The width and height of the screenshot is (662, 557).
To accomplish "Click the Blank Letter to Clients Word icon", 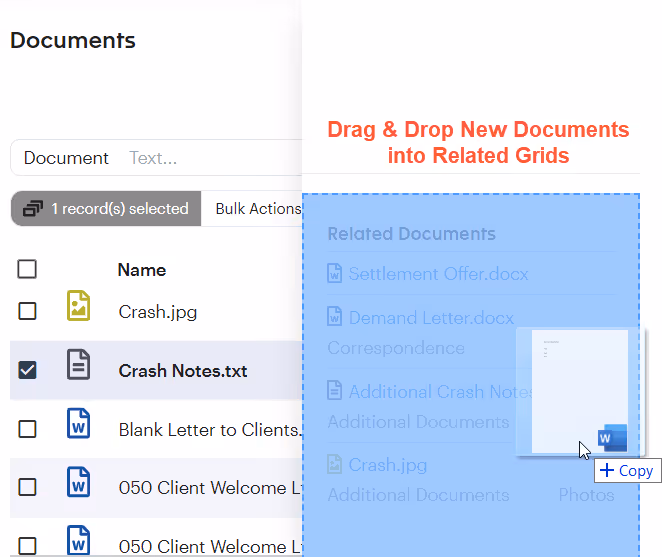I will tap(79, 423).
